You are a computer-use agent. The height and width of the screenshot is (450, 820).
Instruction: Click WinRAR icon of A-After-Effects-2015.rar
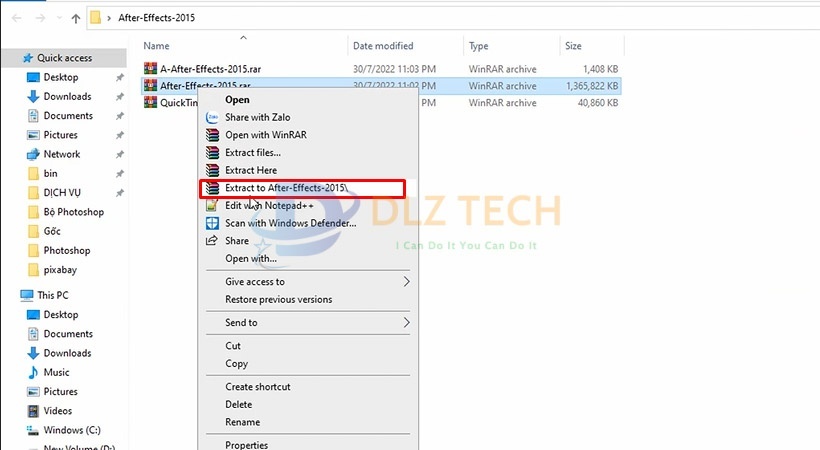click(x=151, y=69)
